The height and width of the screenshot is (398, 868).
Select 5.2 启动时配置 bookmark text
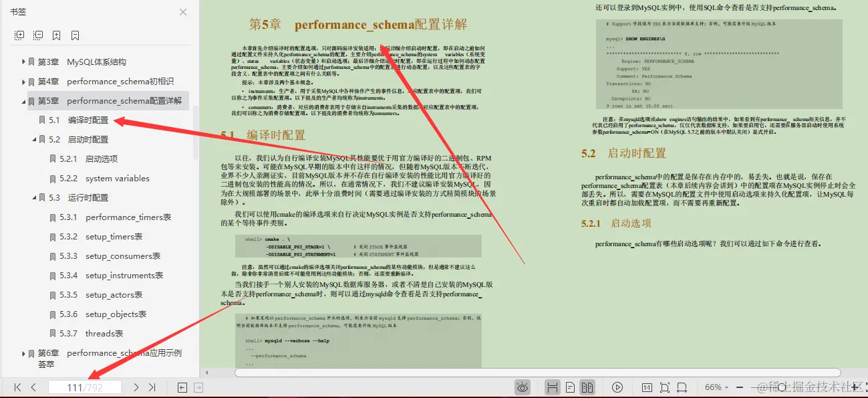pos(78,140)
